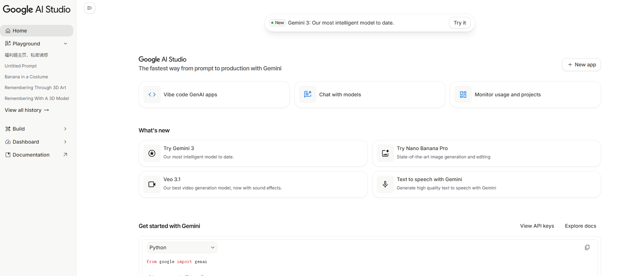The height and width of the screenshot is (276, 644).
Task: Open the View API keys link
Action: point(537,226)
